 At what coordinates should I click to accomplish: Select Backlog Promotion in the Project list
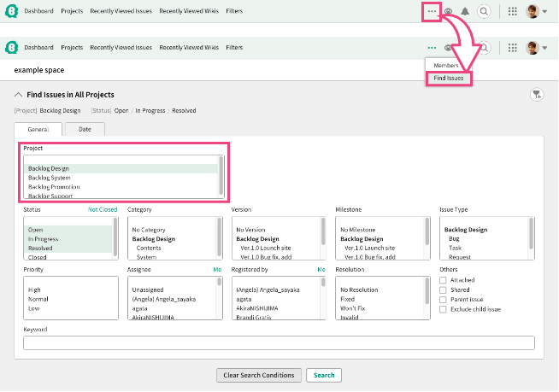(x=121, y=187)
